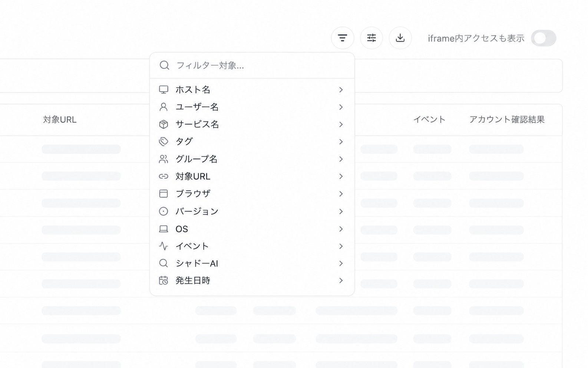Expand the ホスト名 submenu chevron
The height and width of the screenshot is (368, 588).
341,90
